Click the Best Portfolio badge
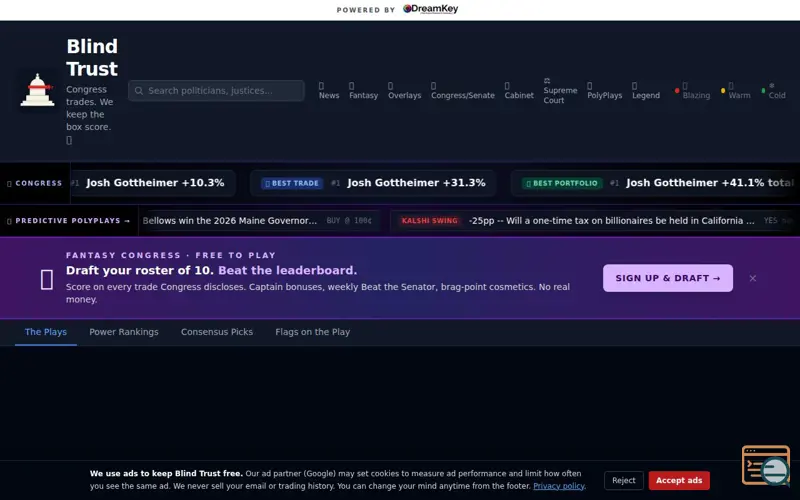Image resolution: width=800 pixels, height=500 pixels. 562,183
